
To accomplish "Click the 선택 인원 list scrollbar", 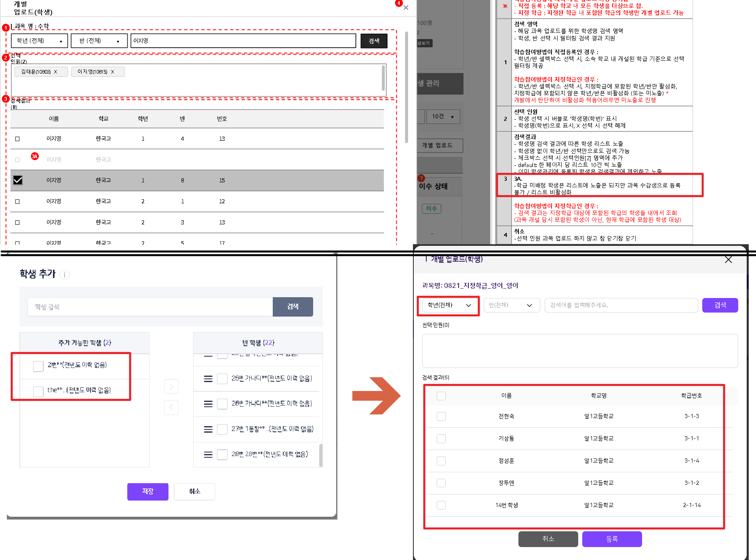I will [383, 78].
